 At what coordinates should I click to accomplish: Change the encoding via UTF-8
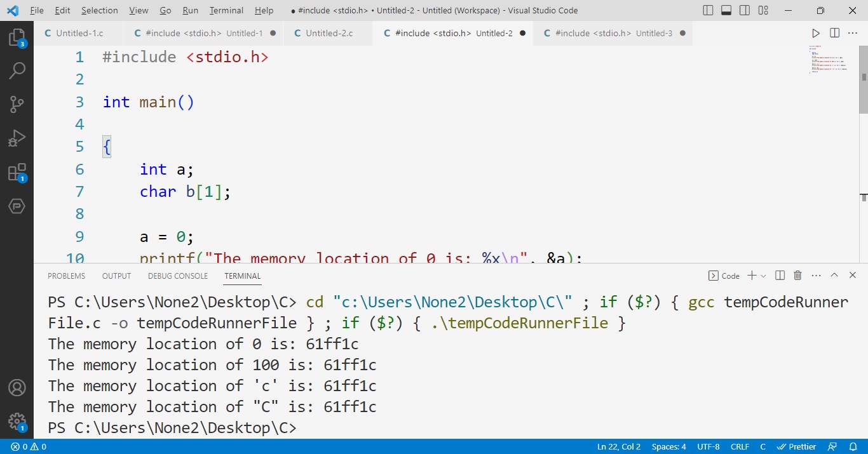coord(709,446)
